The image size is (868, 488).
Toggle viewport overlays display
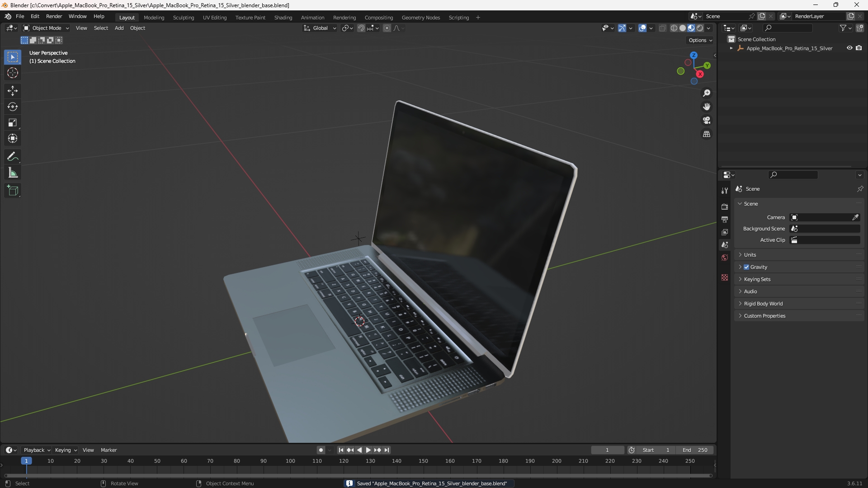tap(642, 28)
